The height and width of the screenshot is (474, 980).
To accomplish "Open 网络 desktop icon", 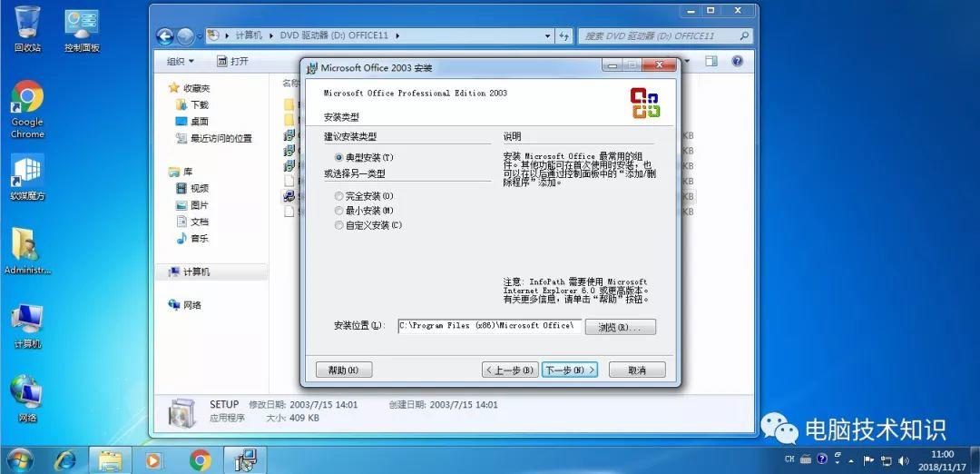I will click(x=27, y=400).
